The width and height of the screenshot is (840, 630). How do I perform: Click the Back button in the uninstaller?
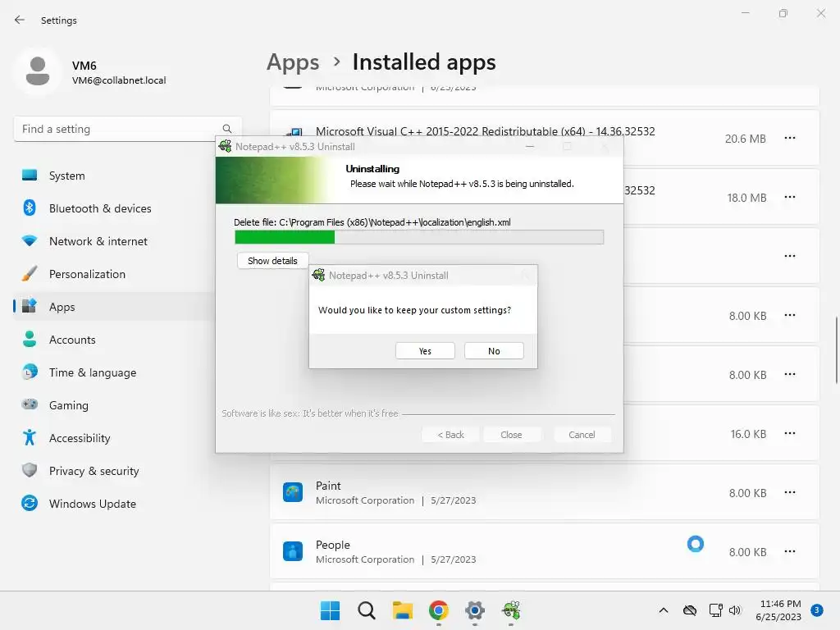[450, 435]
